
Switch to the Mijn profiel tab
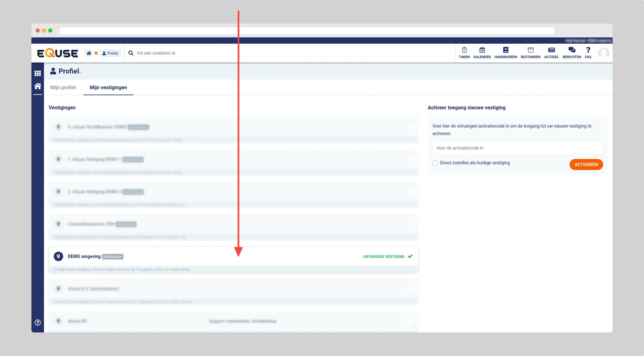pyautogui.click(x=63, y=88)
